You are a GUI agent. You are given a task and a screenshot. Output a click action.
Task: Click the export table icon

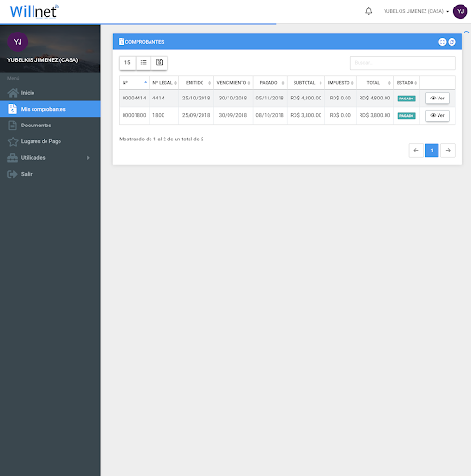[x=159, y=63]
